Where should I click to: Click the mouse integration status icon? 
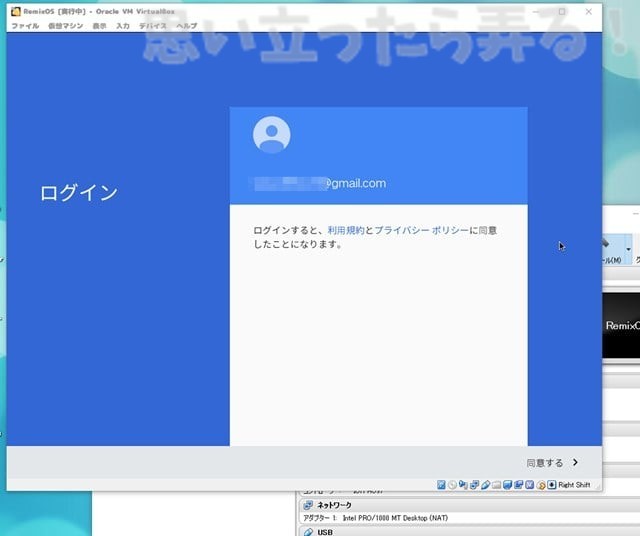[x=541, y=485]
